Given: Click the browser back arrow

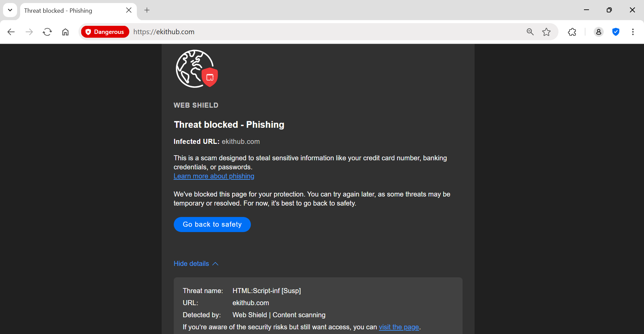Looking at the screenshot, I should point(11,32).
